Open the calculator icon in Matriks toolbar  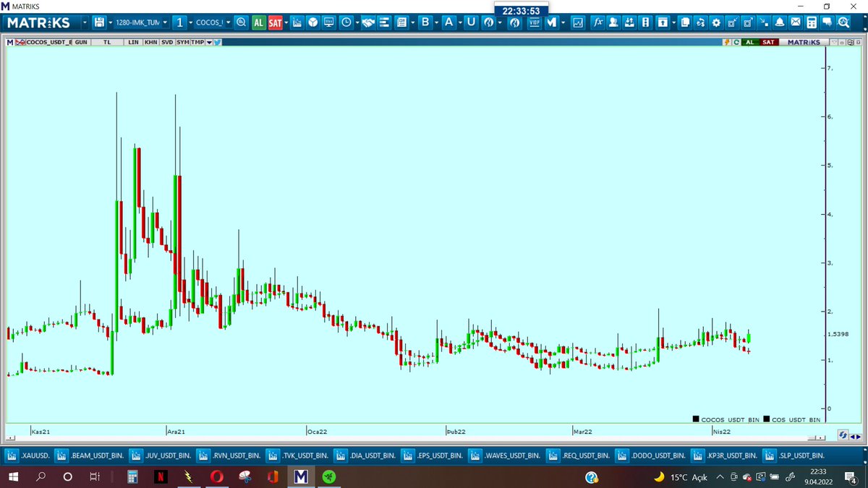811,22
